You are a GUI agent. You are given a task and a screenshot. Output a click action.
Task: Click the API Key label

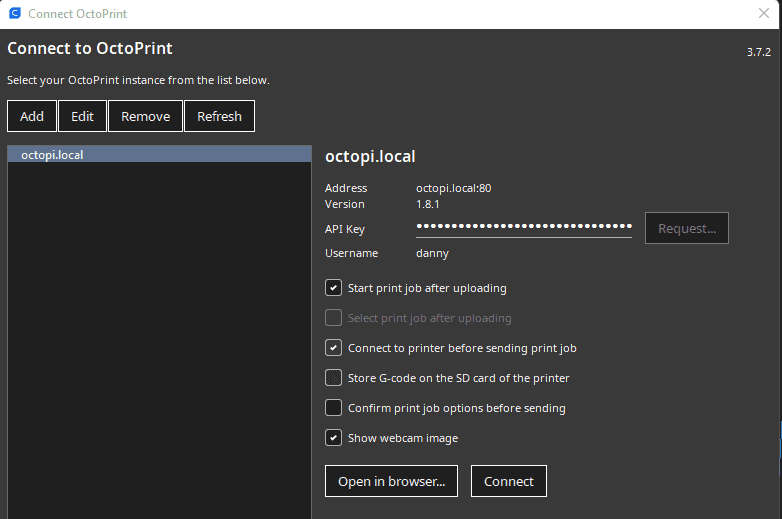[345, 229]
